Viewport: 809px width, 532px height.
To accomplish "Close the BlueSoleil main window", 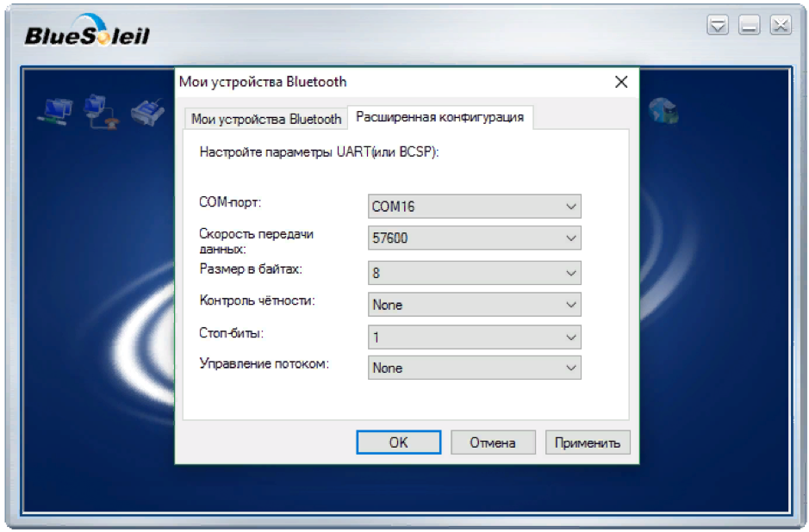I will pos(781,25).
